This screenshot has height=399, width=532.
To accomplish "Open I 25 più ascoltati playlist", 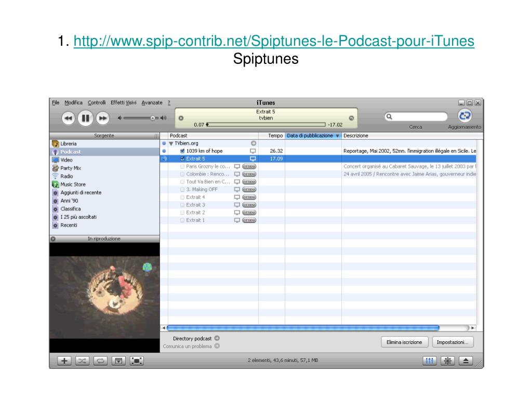I will pos(104,217).
